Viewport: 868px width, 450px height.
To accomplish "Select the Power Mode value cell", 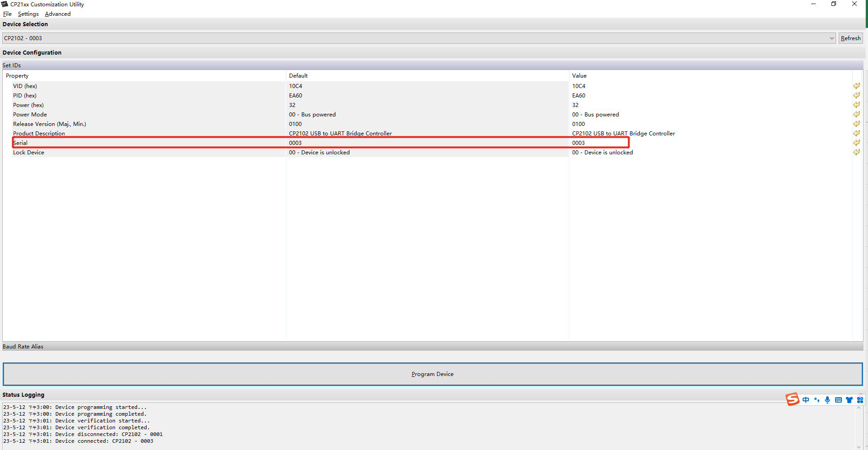I will [711, 114].
